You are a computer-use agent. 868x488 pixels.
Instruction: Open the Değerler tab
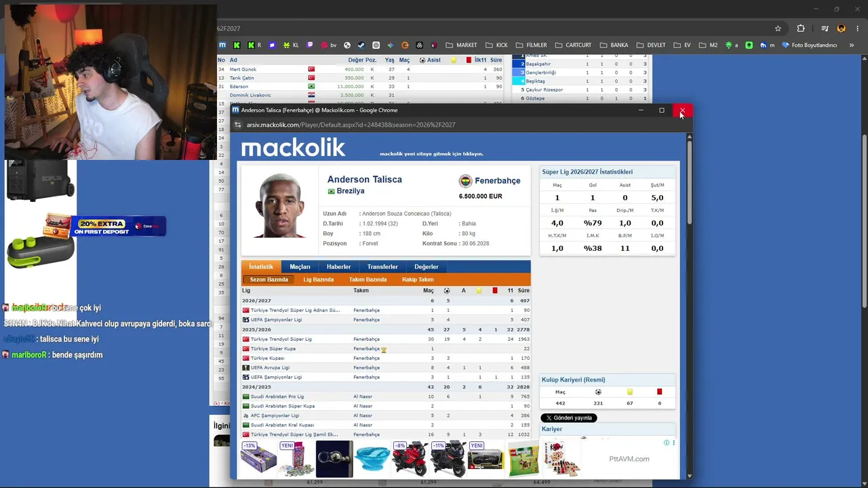pyautogui.click(x=427, y=267)
